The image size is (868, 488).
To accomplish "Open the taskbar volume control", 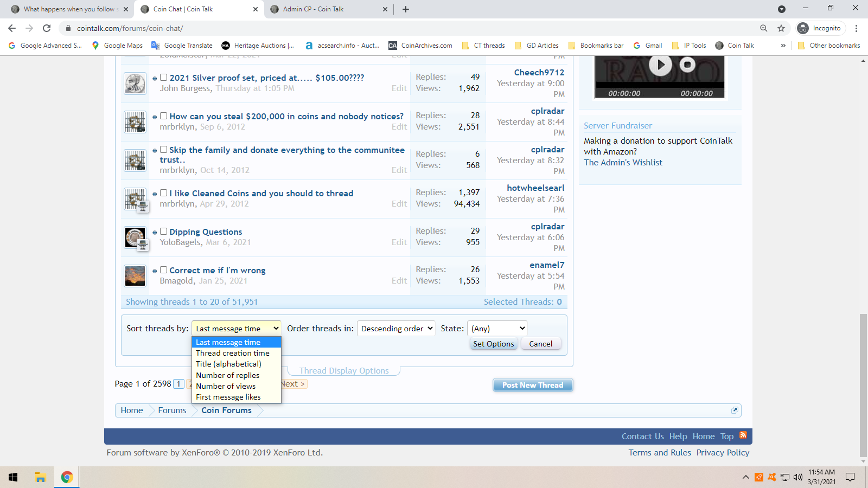I will (x=797, y=477).
